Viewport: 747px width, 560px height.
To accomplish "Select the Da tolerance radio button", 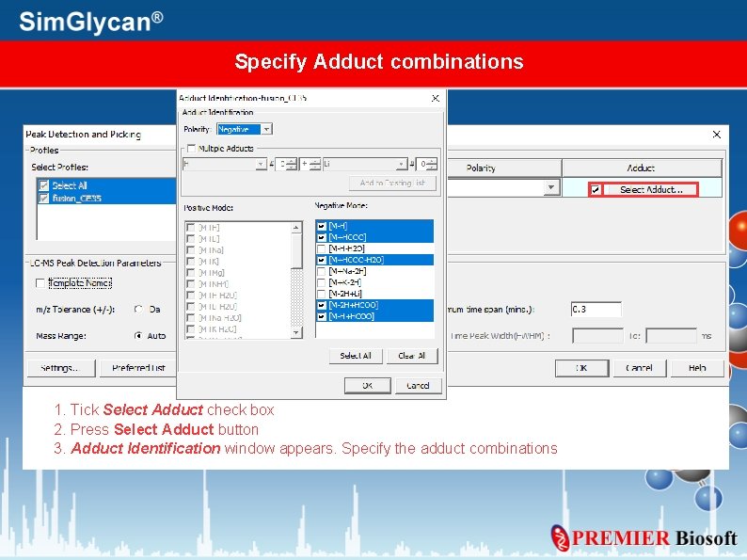I will (138, 310).
